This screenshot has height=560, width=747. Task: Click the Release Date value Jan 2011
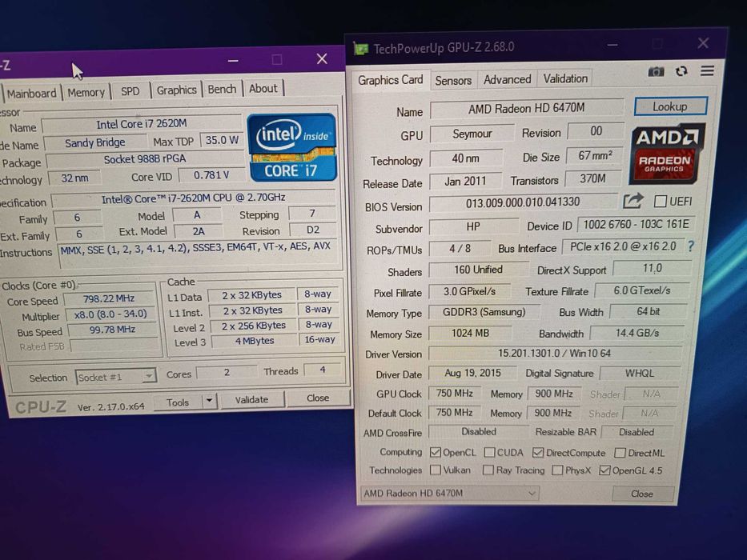(465, 182)
